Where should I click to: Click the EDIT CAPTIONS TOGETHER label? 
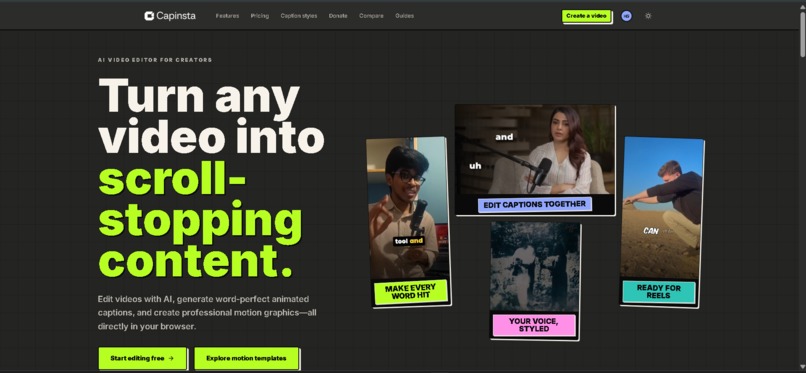coord(535,204)
